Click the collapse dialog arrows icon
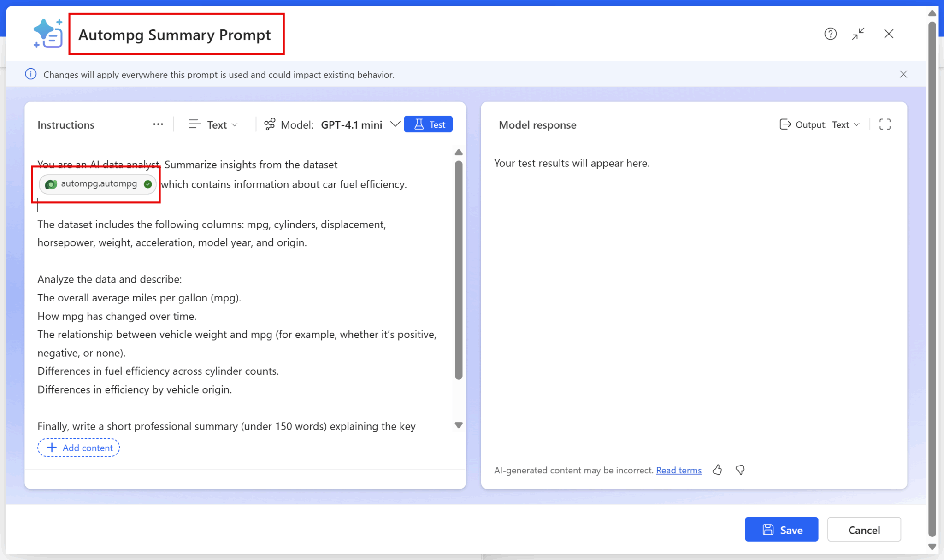This screenshot has height=560, width=944. 858,34
